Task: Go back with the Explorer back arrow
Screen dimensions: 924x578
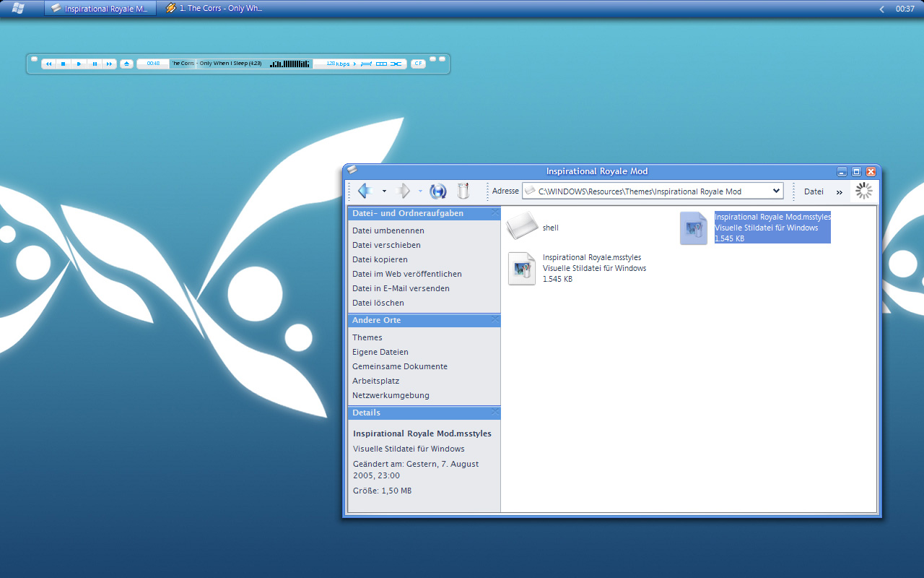Action: 365,191
